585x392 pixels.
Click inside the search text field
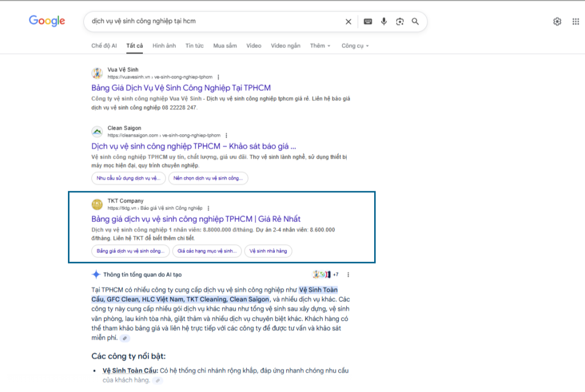pyautogui.click(x=211, y=22)
